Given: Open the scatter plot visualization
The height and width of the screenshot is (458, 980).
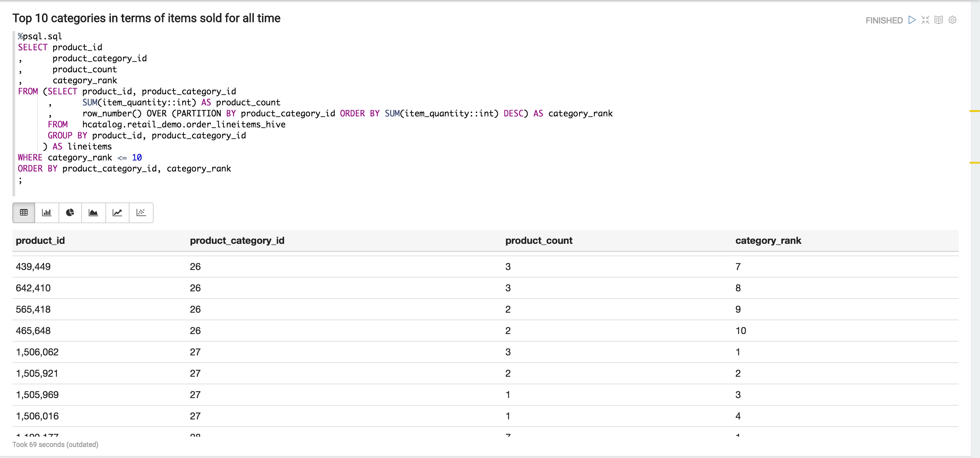Looking at the screenshot, I should click(141, 213).
